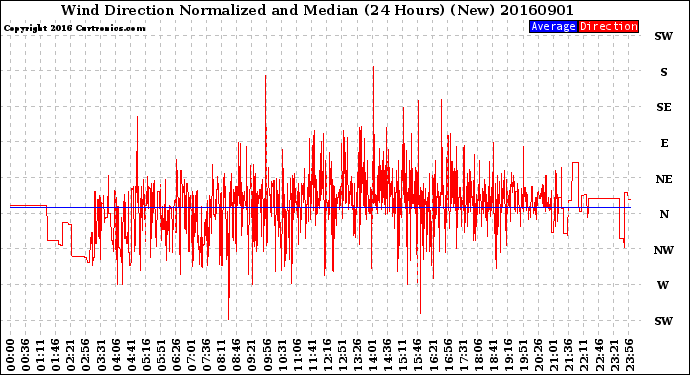This screenshot has width=690, height=375.
Task: Click the 08:46 time axis label
Action: 237,355
